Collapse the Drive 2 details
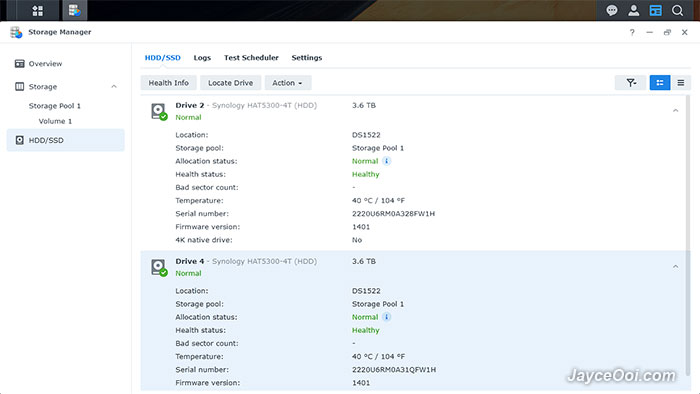The width and height of the screenshot is (700, 394). pyautogui.click(x=675, y=111)
